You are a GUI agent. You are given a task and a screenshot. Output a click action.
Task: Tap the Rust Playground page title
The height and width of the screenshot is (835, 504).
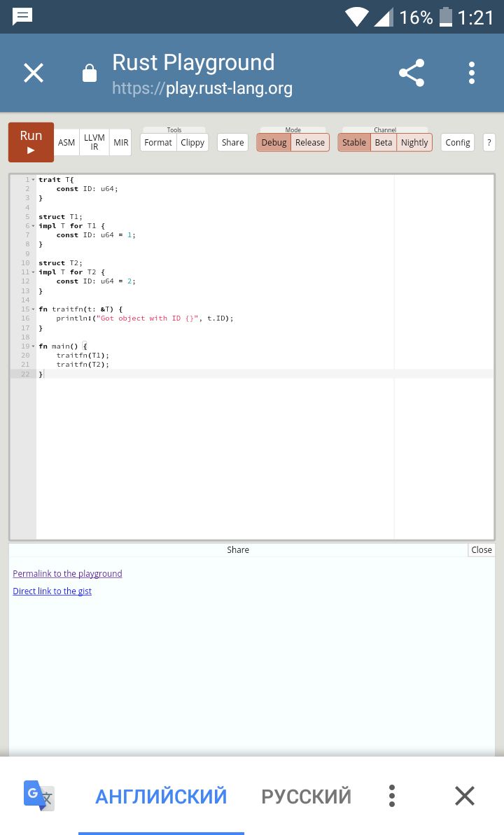coord(193,62)
